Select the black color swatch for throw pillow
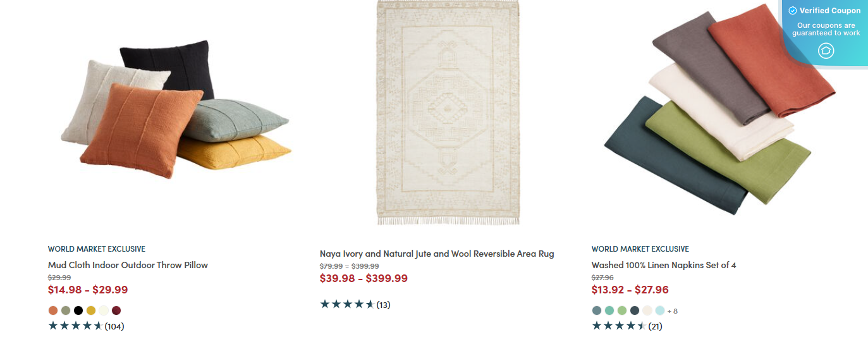The height and width of the screenshot is (344, 868). pos(78,310)
